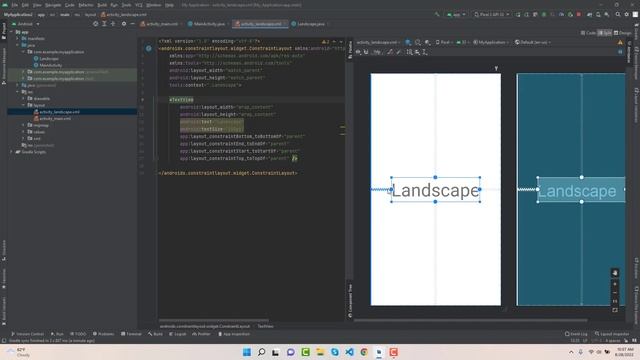Open the Logcat tool window
Viewport: 640px width, 360px height.
(178, 334)
